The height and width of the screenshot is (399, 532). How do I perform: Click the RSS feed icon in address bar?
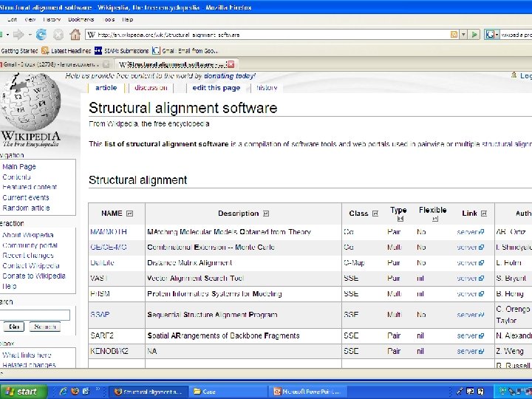(x=454, y=34)
